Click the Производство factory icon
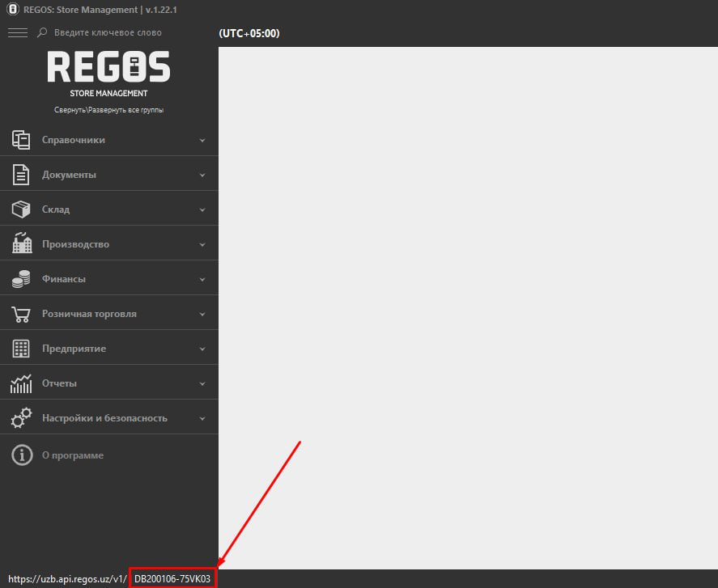Screen dimensions: 718x588 click(x=22, y=243)
